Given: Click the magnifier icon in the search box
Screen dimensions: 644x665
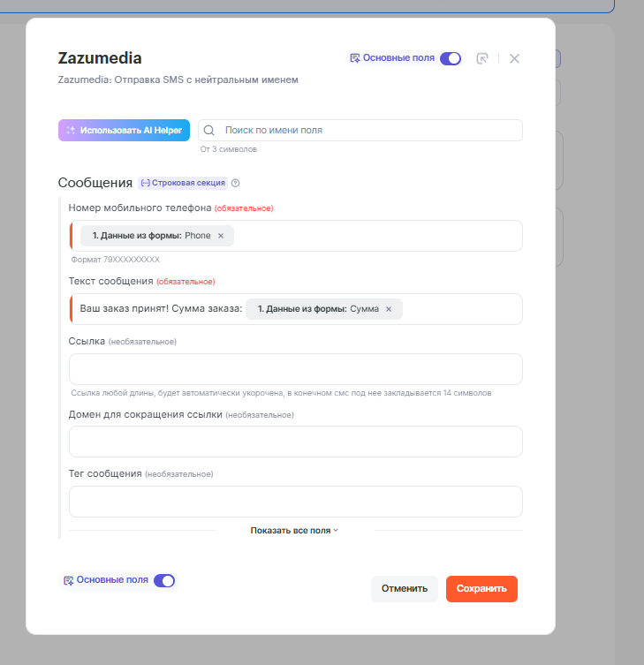Looking at the screenshot, I should 209,131.
